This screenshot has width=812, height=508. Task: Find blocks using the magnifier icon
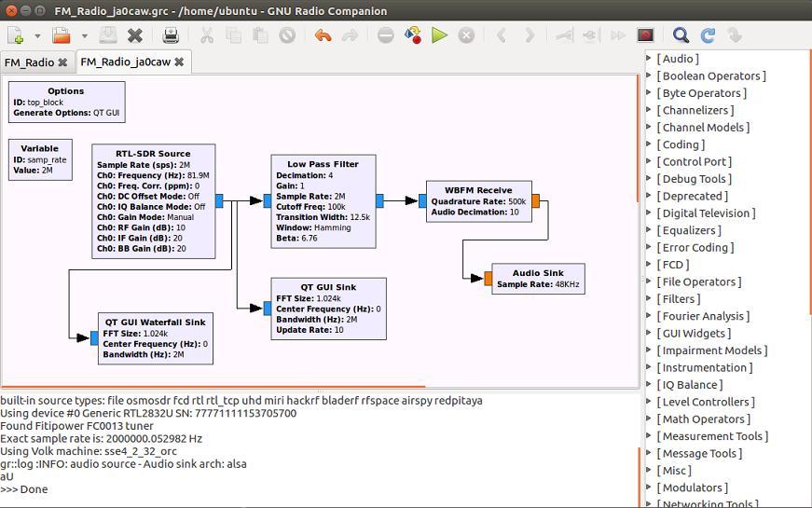[681, 35]
